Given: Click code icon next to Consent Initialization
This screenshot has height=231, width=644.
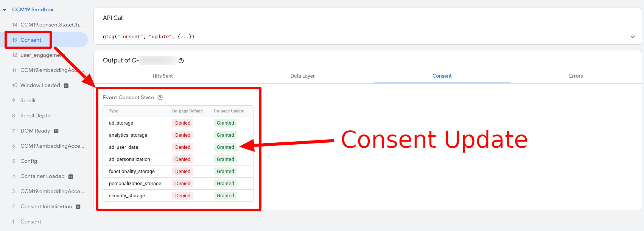Looking at the screenshot, I should tap(78, 207).
